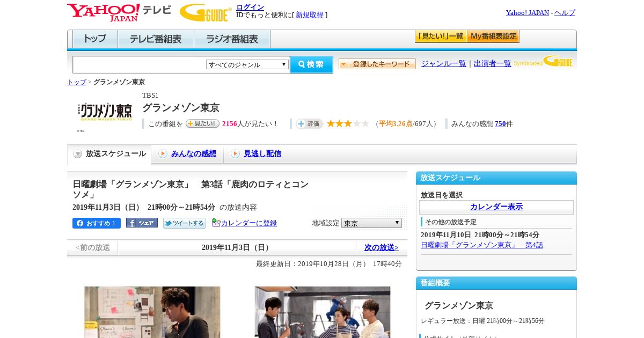The width and height of the screenshot is (644, 338).
Task: Click the 見たい! plus button
Action: click(202, 123)
